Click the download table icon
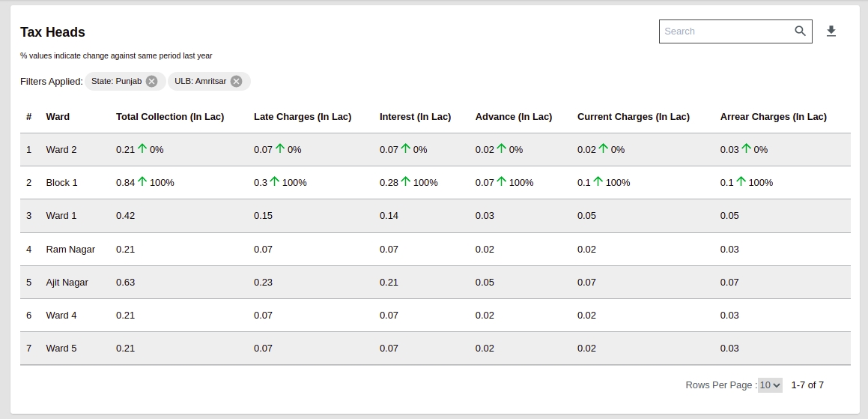The height and width of the screenshot is (419, 868). pyautogui.click(x=831, y=31)
